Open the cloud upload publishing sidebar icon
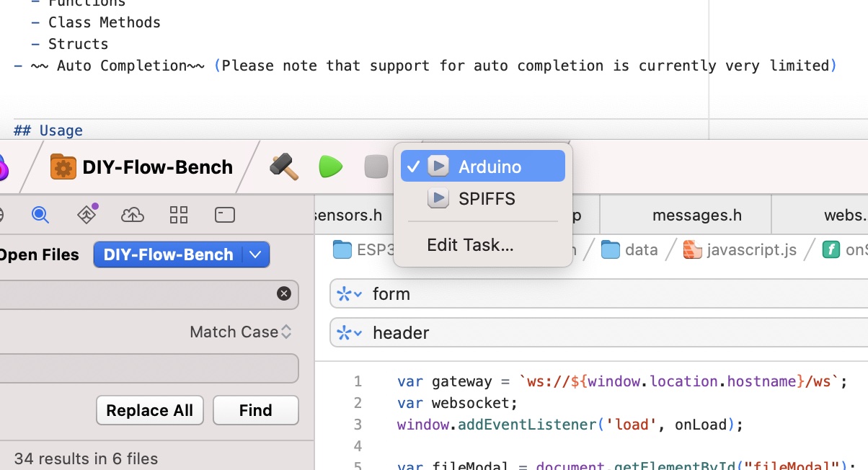The width and height of the screenshot is (868, 470). click(132, 214)
